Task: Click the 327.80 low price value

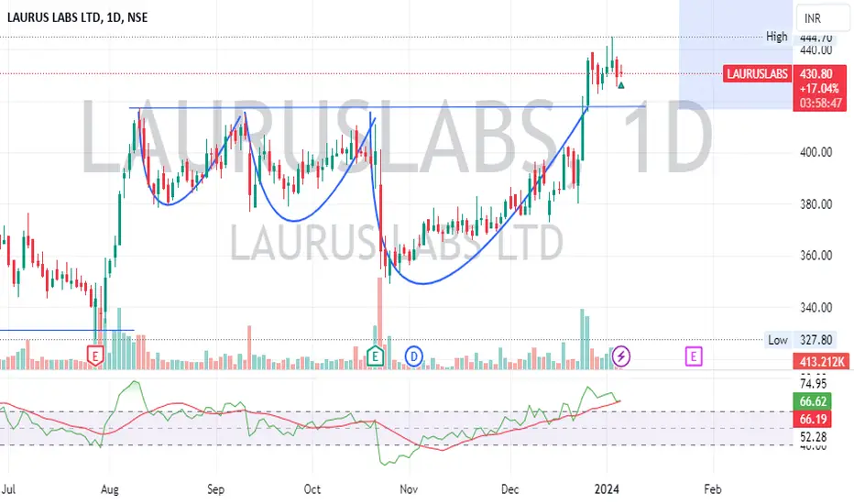Action: click(816, 340)
